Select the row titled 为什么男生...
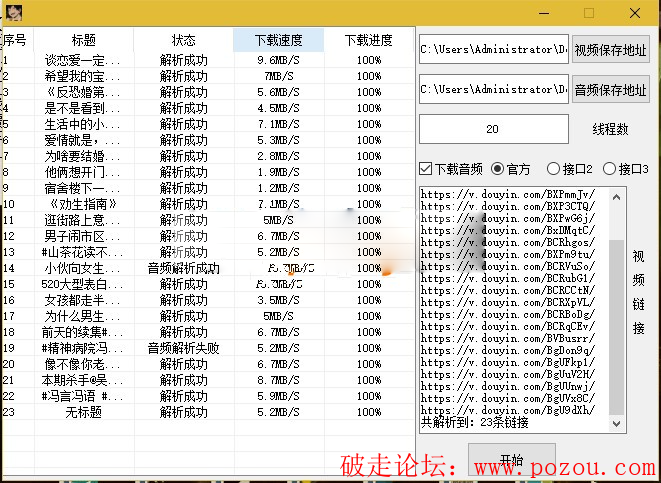661x483 pixels. [x=209, y=317]
